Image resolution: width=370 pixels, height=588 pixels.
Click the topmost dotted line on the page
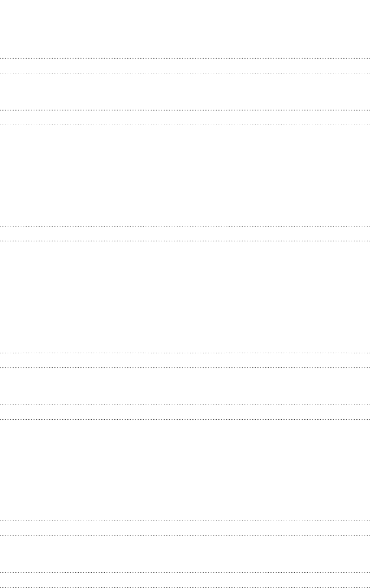[185, 58]
